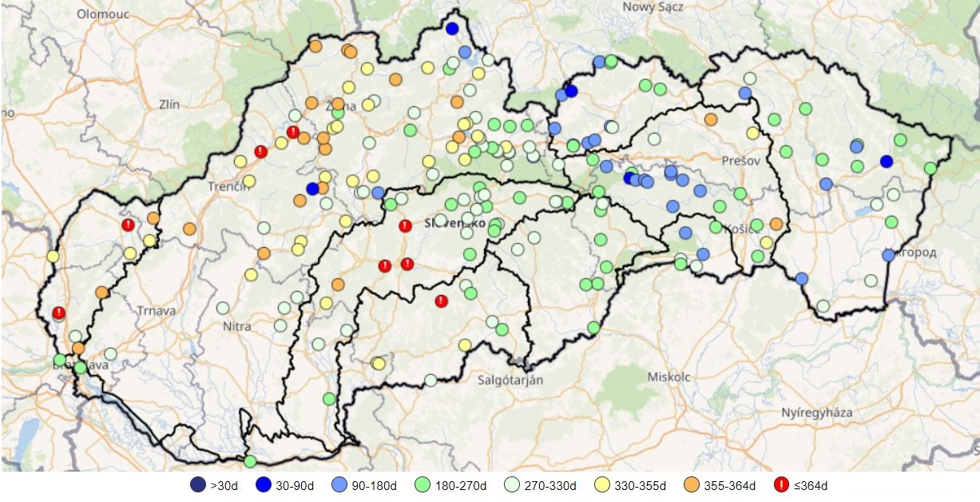Screen dimensions: 980x502
Task: Select dark blue marker at northern tip
Action: tap(452, 29)
